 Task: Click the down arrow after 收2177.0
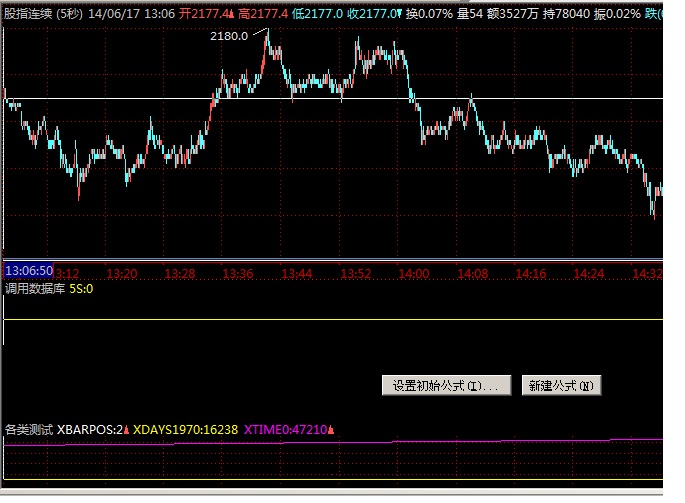(400, 15)
